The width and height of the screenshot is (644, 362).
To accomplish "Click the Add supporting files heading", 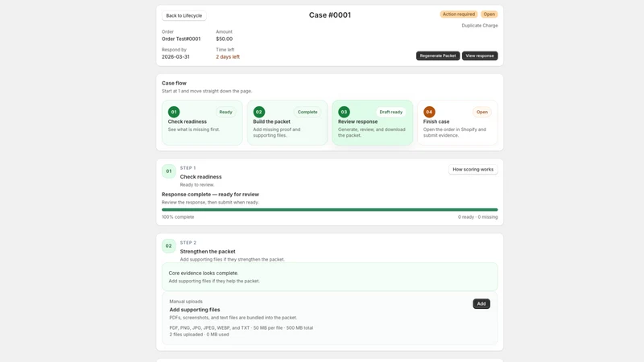I will (195, 310).
